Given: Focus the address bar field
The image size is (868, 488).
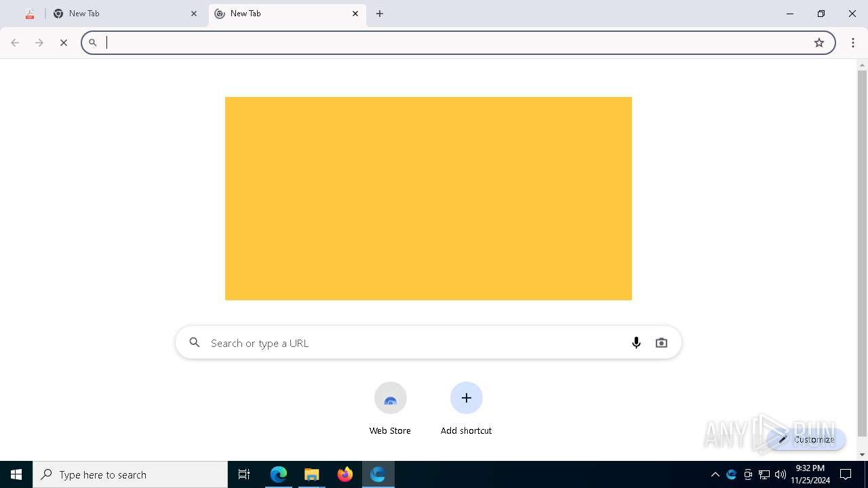Looking at the screenshot, I should tap(458, 43).
